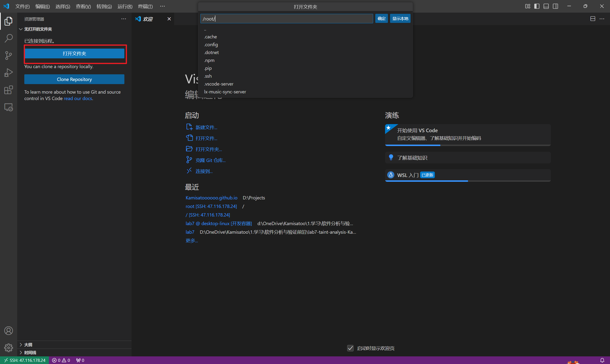
Task: Click the /root/ folder path input field
Action: [x=286, y=19]
